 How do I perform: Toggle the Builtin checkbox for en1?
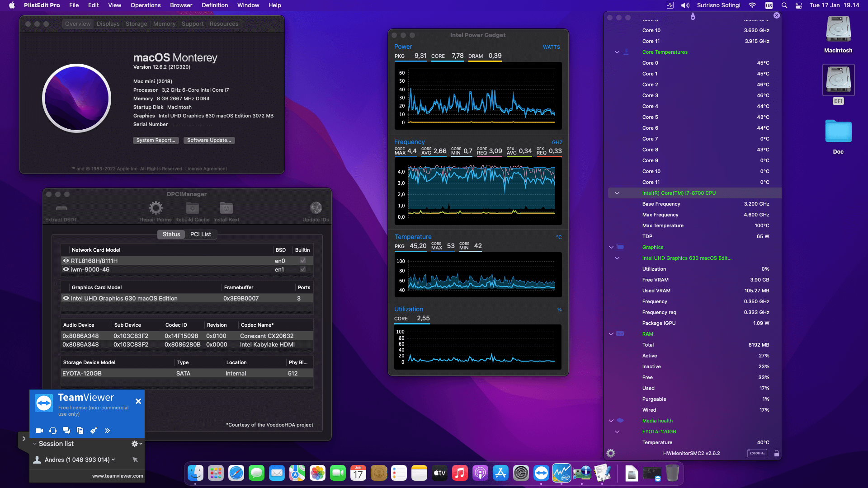[x=303, y=269]
